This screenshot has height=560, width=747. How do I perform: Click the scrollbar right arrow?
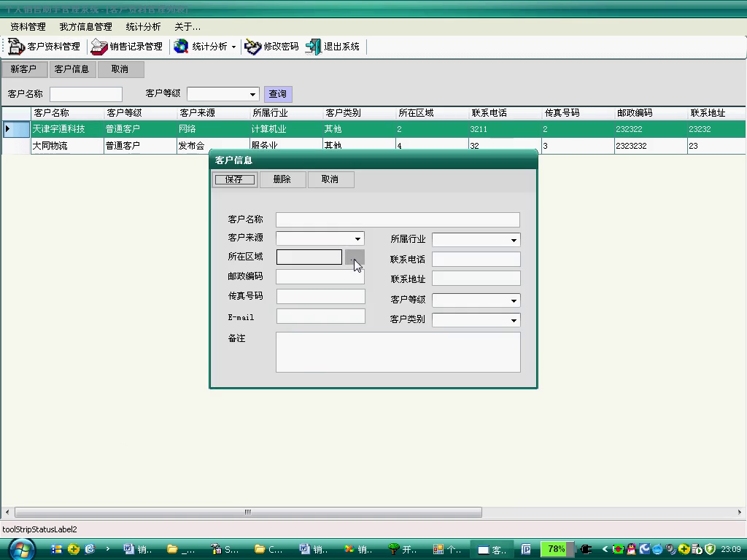point(740,513)
